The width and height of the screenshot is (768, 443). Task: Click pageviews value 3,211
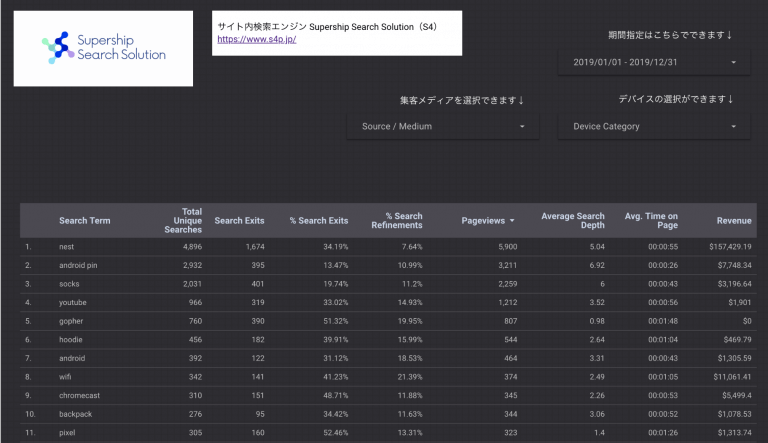pyautogui.click(x=507, y=265)
